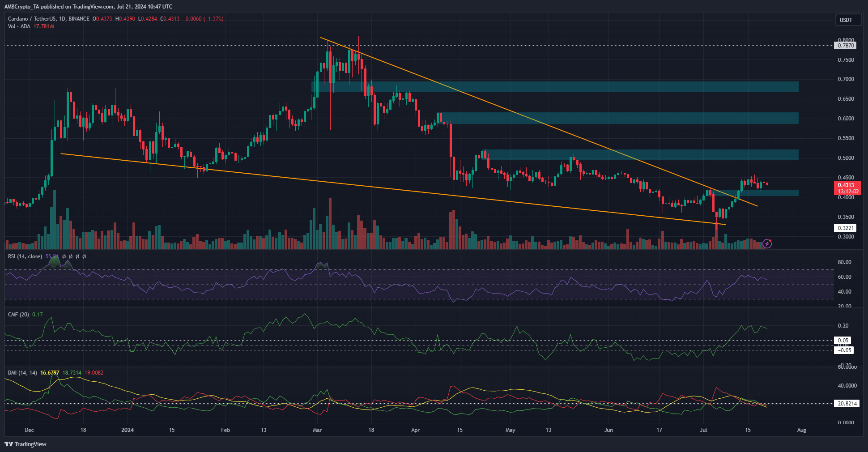Click the 20.8214 DMI level label
The height and width of the screenshot is (452, 868).
[x=847, y=404]
